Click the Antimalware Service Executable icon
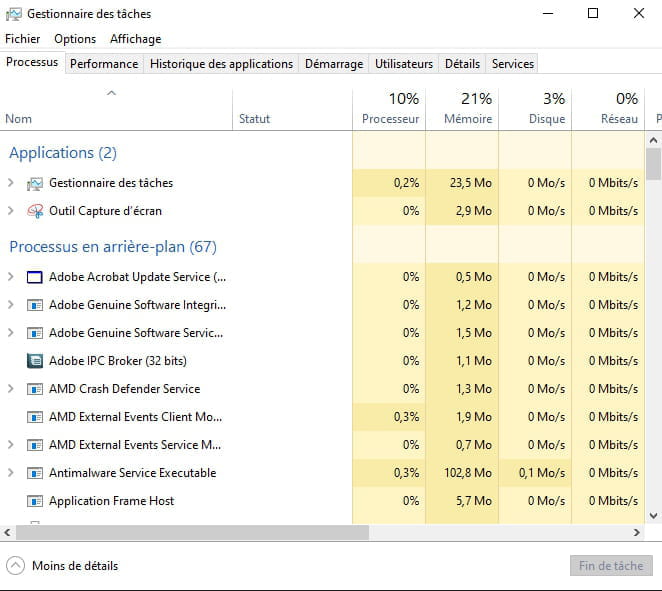The image size is (662, 591). pos(35,473)
